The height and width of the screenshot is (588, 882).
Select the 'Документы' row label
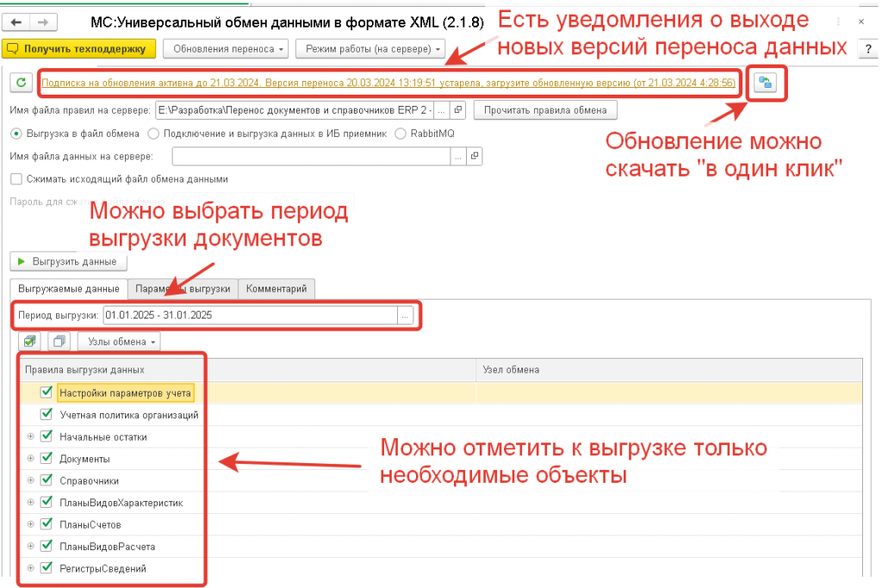pos(84,459)
